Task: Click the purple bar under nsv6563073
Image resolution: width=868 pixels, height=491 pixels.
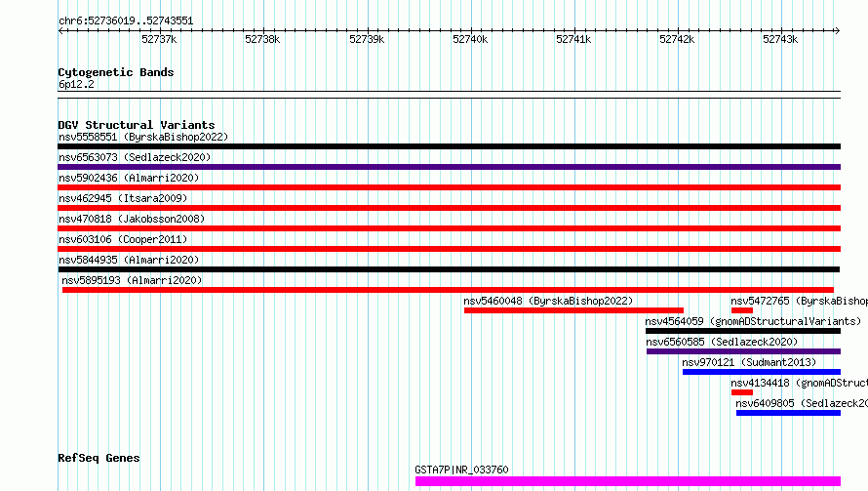Action: tap(449, 167)
